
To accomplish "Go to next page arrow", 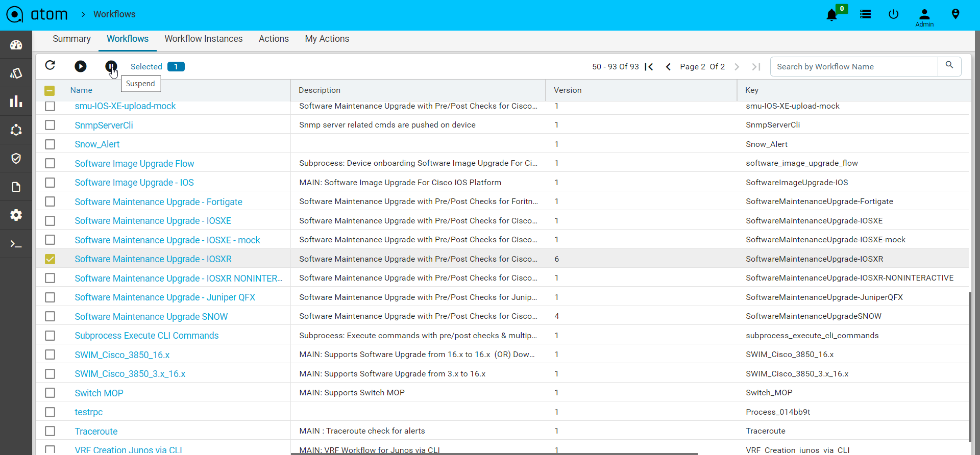I will click(x=737, y=67).
